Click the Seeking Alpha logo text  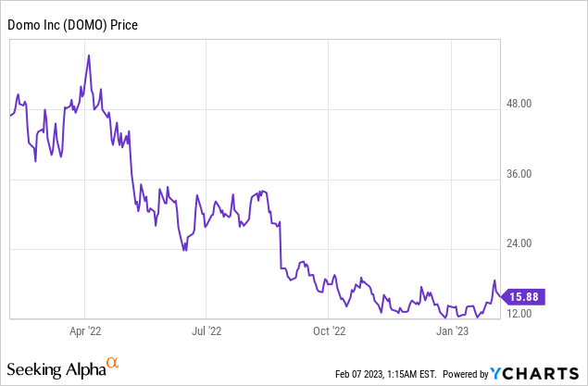(x=57, y=370)
